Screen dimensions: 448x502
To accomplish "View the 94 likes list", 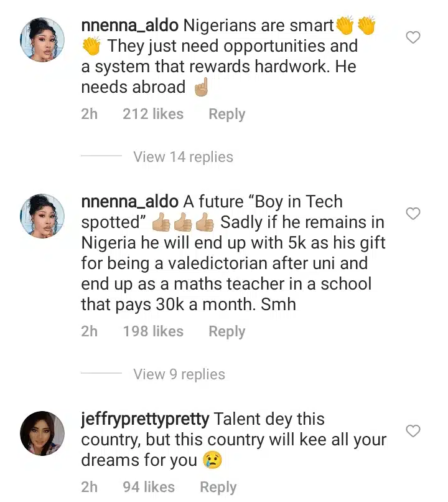I will [149, 487].
